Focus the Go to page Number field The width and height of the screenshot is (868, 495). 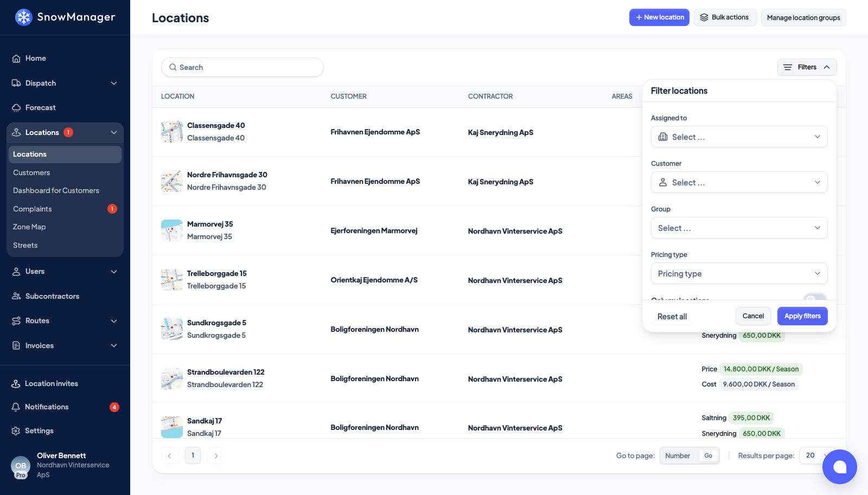point(679,456)
